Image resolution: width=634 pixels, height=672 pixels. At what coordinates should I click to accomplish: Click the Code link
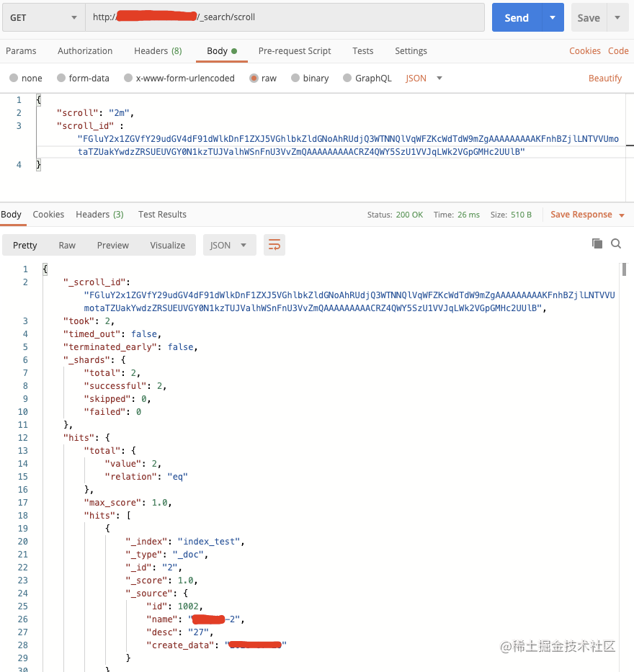pos(618,51)
